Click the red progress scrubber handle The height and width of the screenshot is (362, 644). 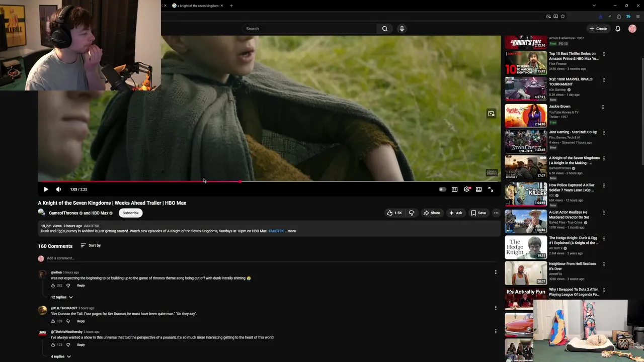pos(240,181)
